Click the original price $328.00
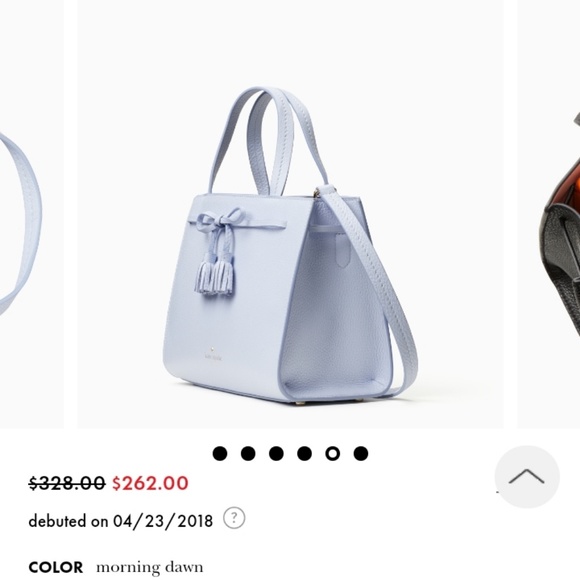 [x=67, y=483]
